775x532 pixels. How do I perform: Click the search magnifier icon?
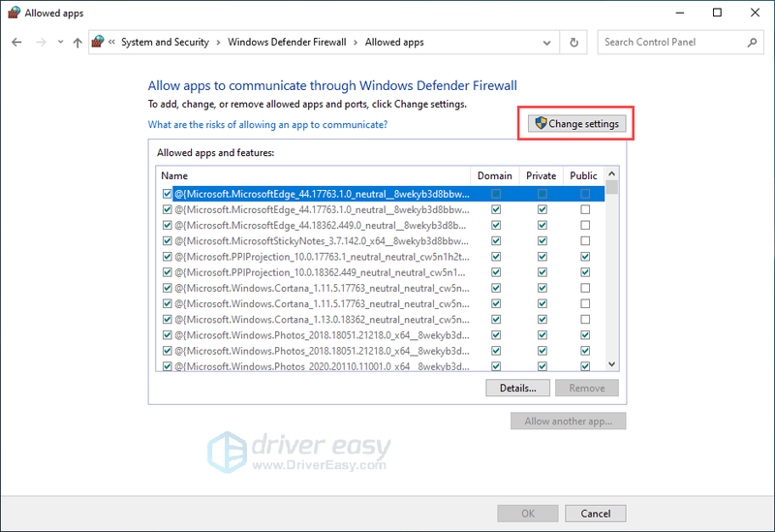pyautogui.click(x=752, y=43)
